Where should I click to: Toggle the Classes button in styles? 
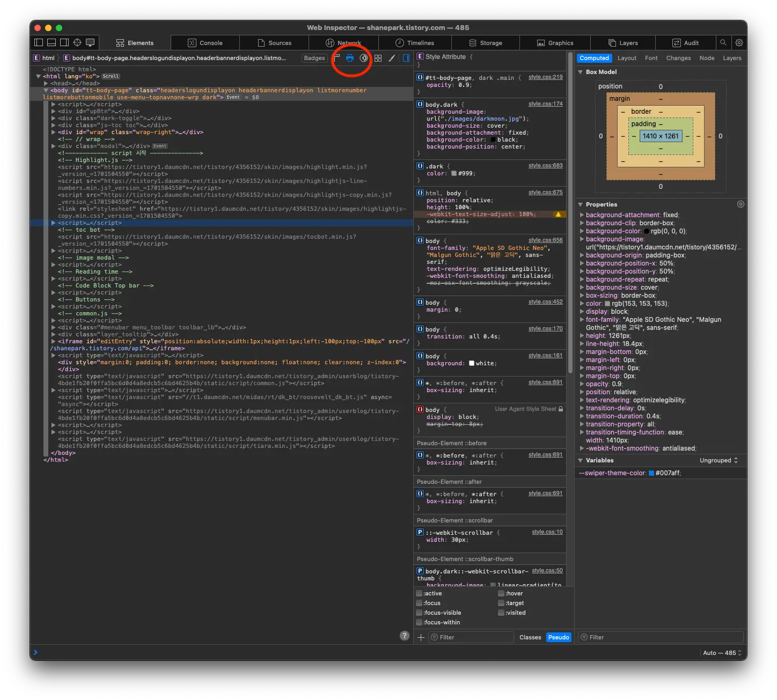click(530, 637)
